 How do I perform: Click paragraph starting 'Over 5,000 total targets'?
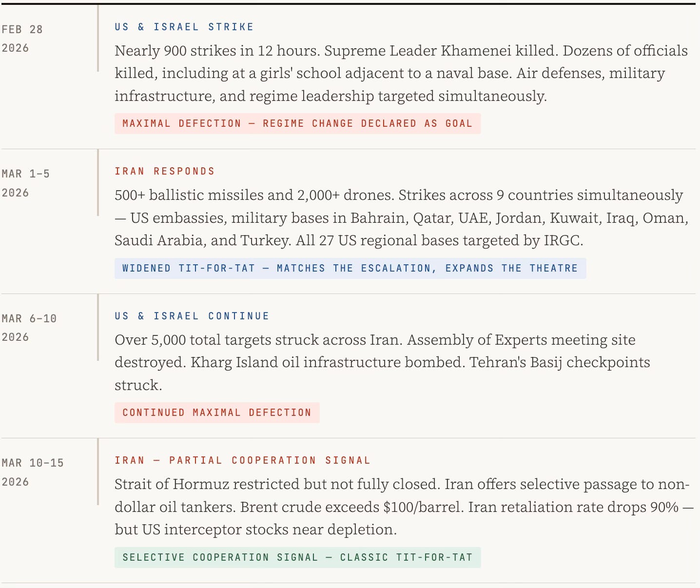click(382, 362)
